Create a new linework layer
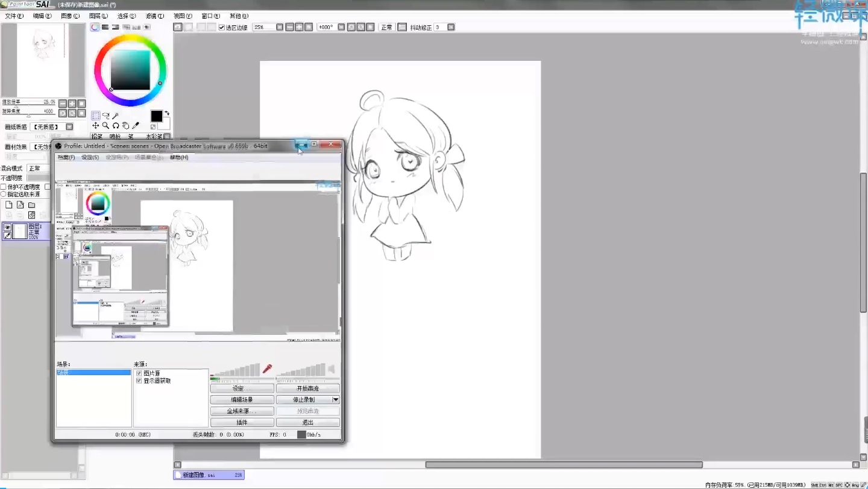868x489 pixels. tap(20, 205)
